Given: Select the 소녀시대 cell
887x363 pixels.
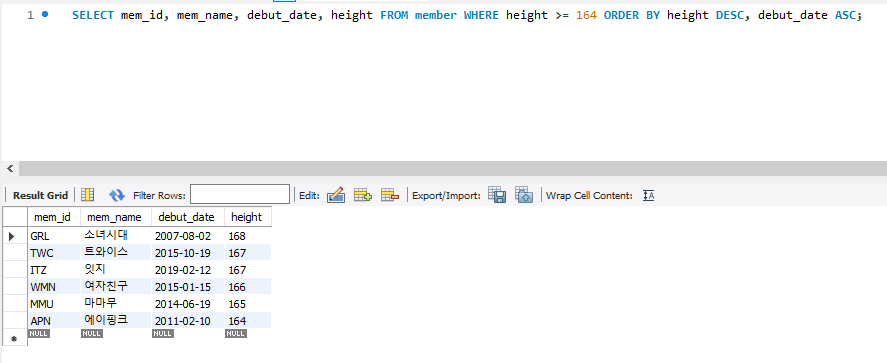Looking at the screenshot, I should click(115, 236).
